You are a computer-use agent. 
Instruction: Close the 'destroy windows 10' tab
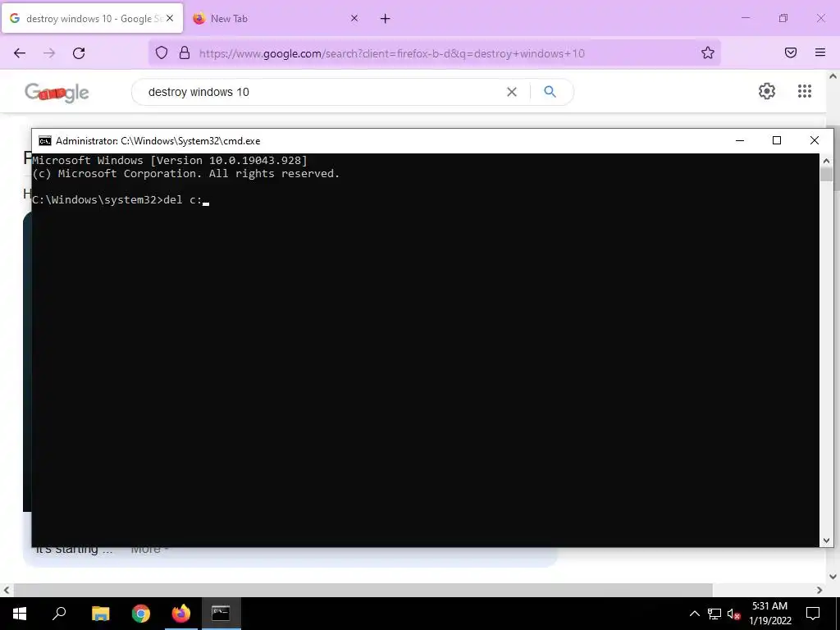[170, 18]
